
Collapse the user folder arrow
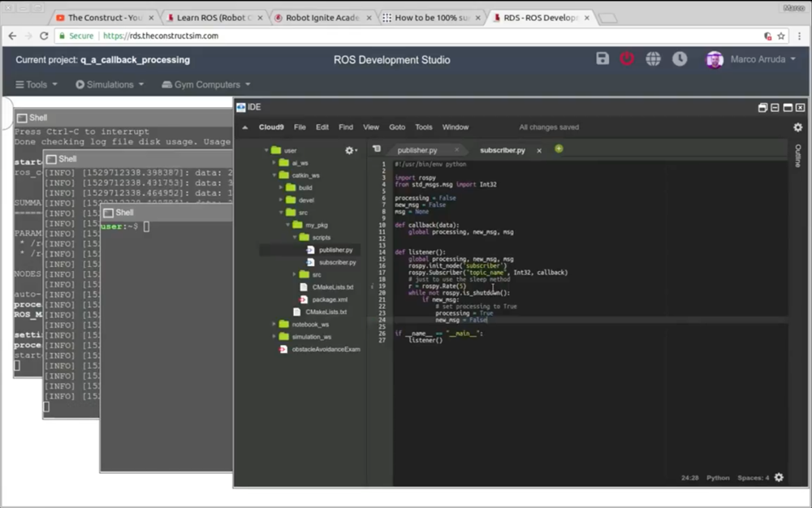tap(266, 150)
